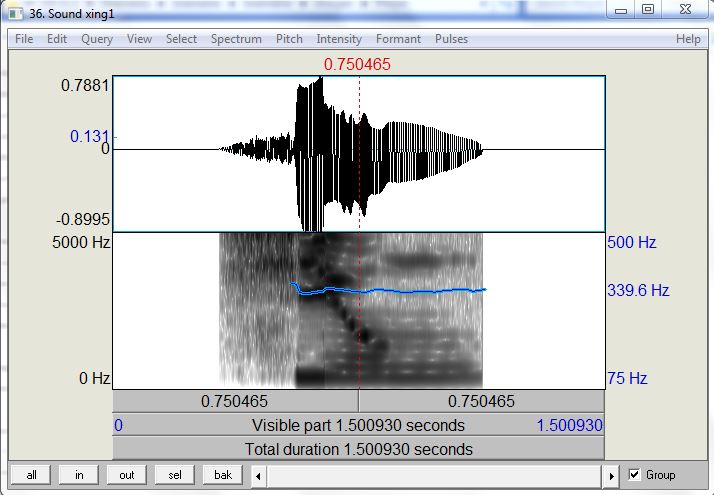Open the File menu
The width and height of the screenshot is (714, 495).
coord(24,39)
